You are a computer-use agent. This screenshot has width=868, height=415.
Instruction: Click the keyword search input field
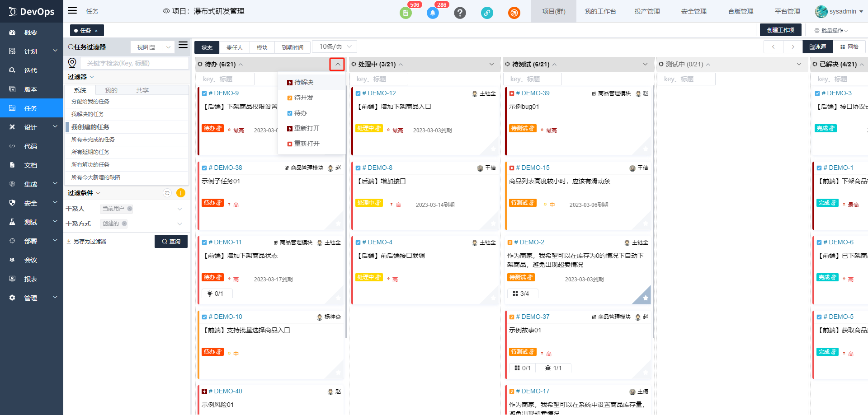coord(134,63)
